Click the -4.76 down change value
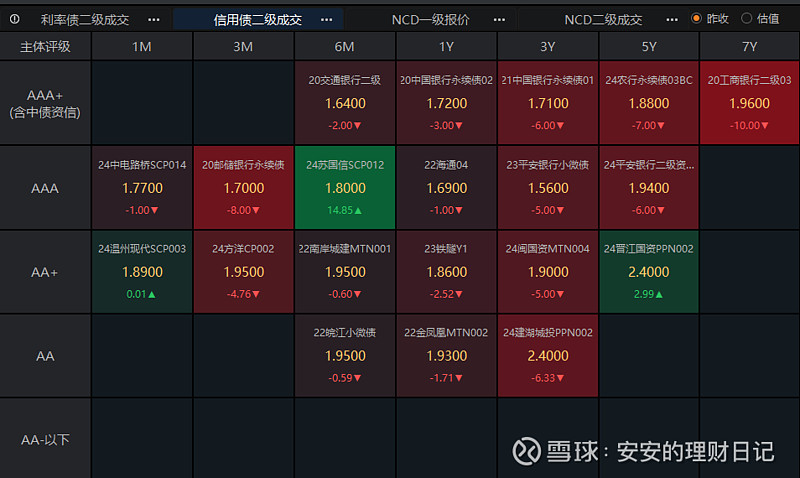The height and width of the screenshot is (478, 800). click(243, 294)
